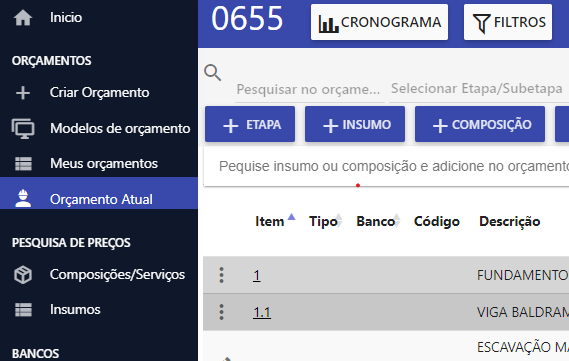Click the Pesquisar no orçamento field

pyautogui.click(x=310, y=90)
